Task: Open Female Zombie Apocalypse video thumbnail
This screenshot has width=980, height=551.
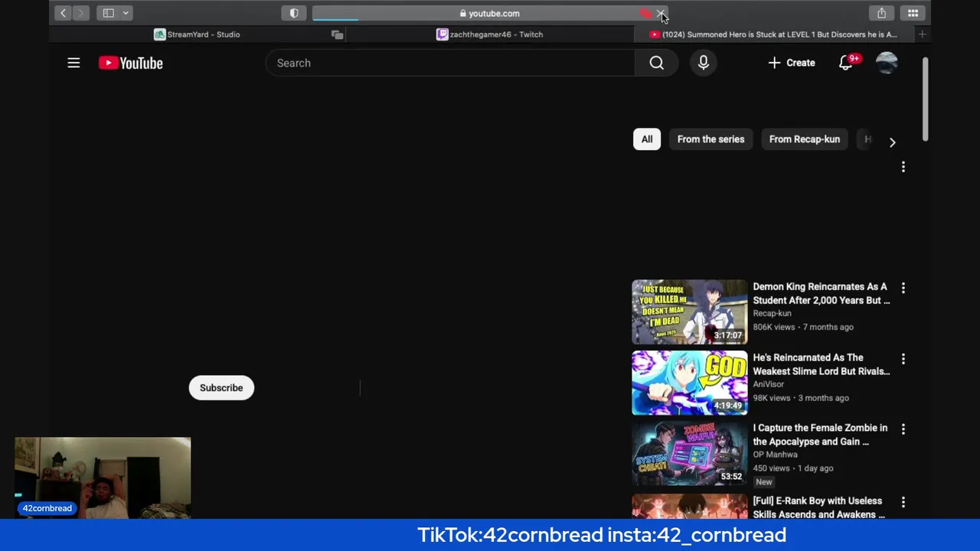Action: coord(690,454)
